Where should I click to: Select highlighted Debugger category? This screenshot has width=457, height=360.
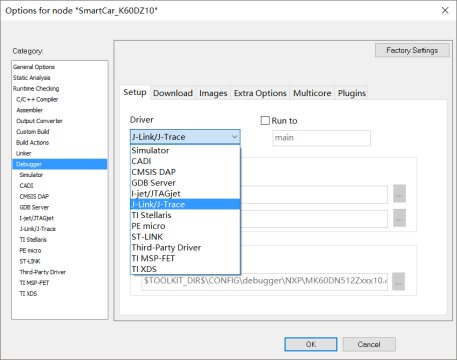(60, 164)
